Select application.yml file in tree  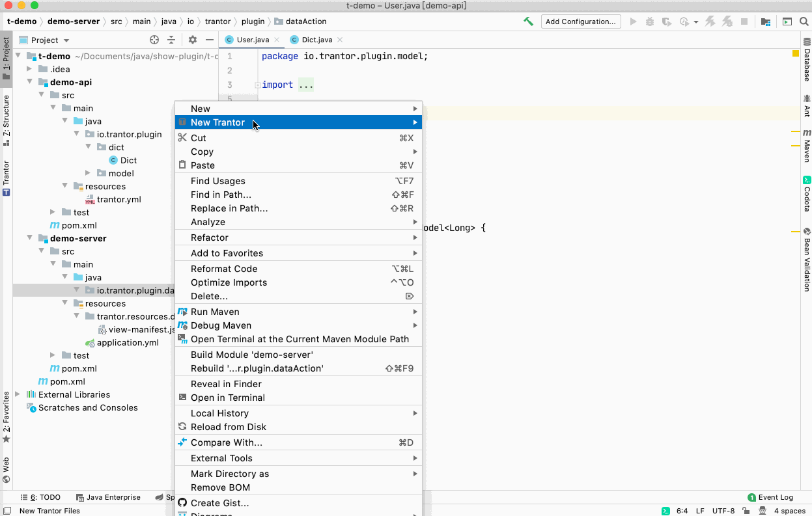tap(122, 342)
